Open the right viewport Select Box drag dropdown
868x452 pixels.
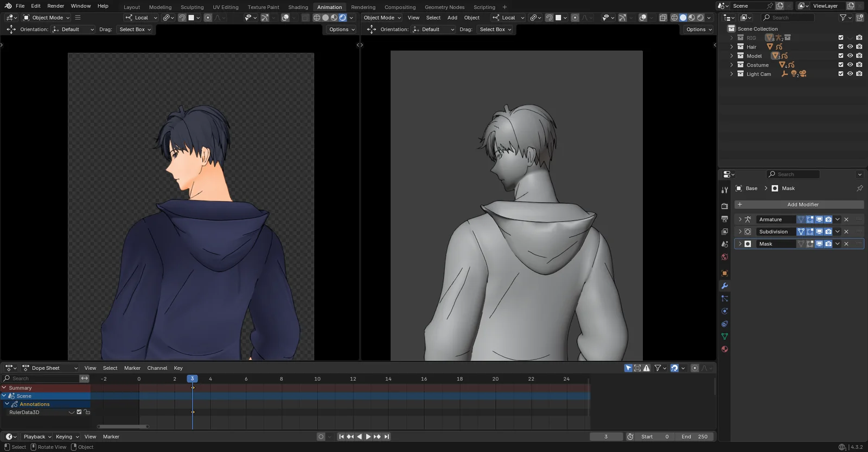pyautogui.click(x=495, y=29)
